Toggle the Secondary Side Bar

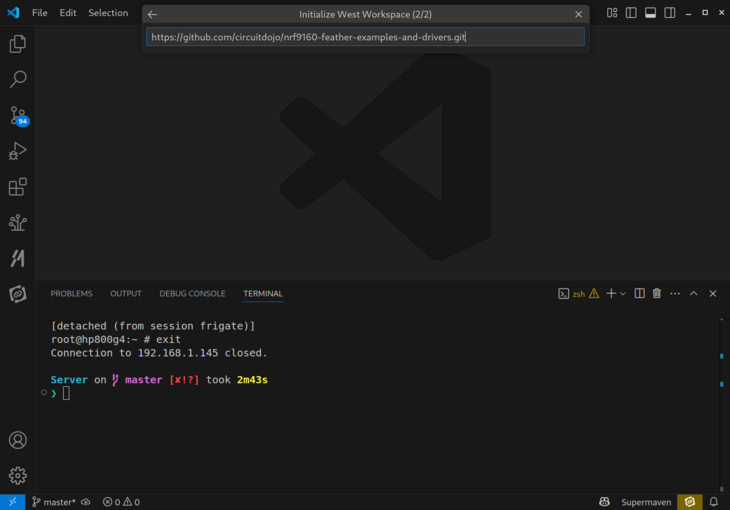pos(669,13)
